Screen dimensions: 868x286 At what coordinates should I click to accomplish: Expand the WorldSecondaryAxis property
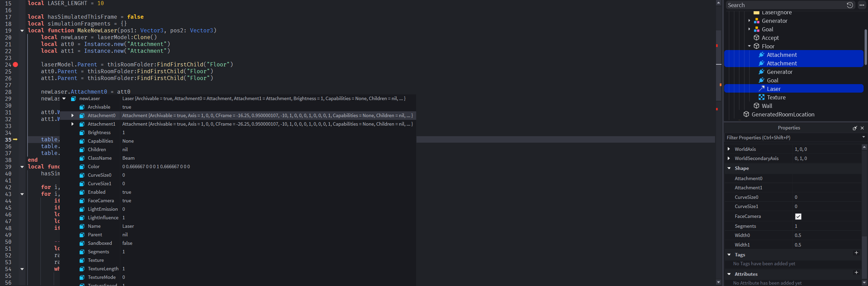pos(729,158)
